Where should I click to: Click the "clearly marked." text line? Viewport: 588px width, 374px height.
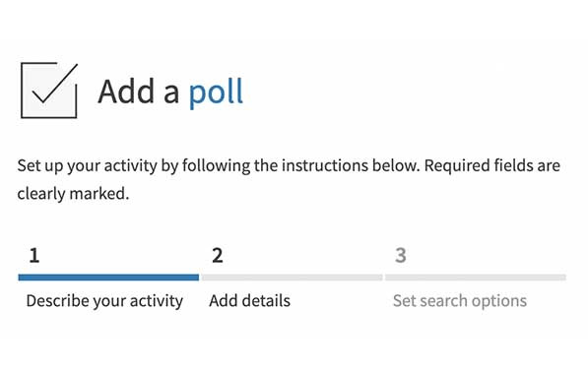click(73, 194)
